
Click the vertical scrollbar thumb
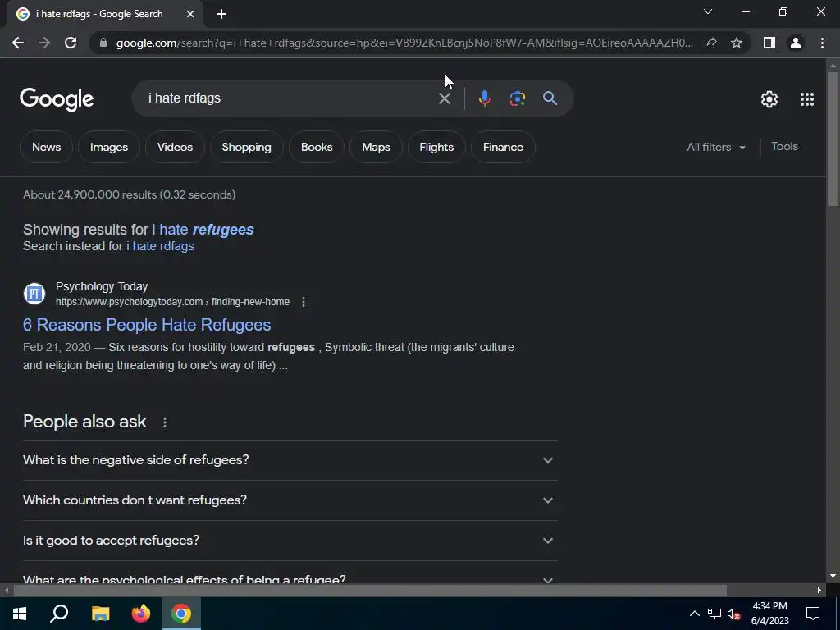(832, 138)
